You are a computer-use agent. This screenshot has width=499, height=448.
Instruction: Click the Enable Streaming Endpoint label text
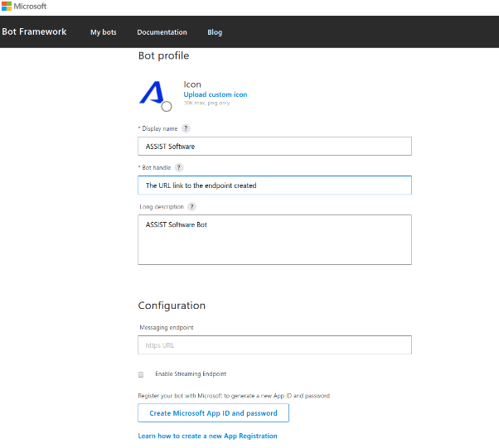click(191, 374)
